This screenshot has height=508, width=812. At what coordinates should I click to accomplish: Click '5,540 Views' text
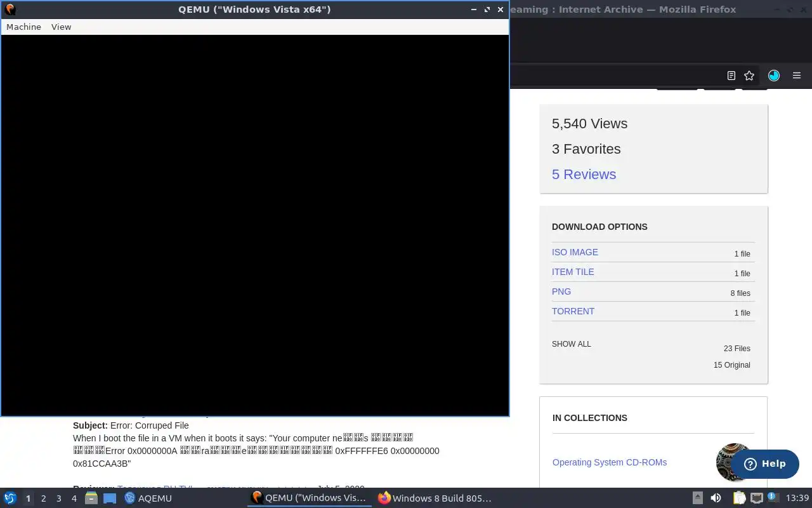point(589,124)
